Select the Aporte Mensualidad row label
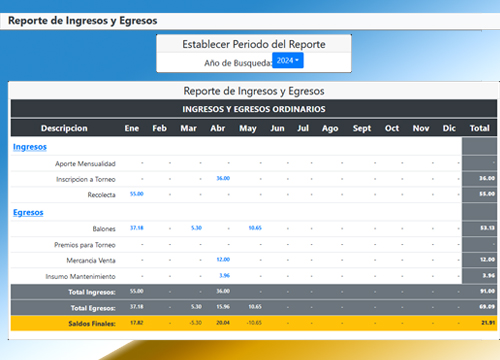Screen dimensions: 500x360 pyautogui.click(x=85, y=164)
